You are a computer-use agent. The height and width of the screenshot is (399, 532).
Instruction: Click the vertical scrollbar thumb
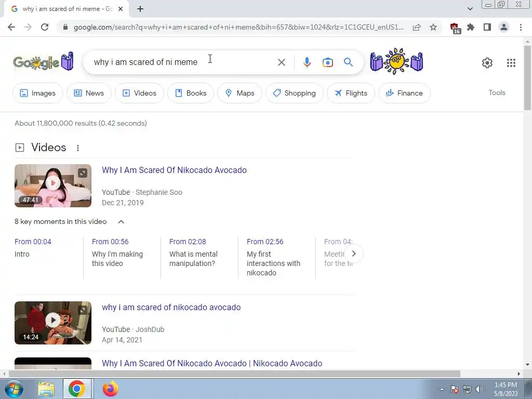[x=527, y=78]
